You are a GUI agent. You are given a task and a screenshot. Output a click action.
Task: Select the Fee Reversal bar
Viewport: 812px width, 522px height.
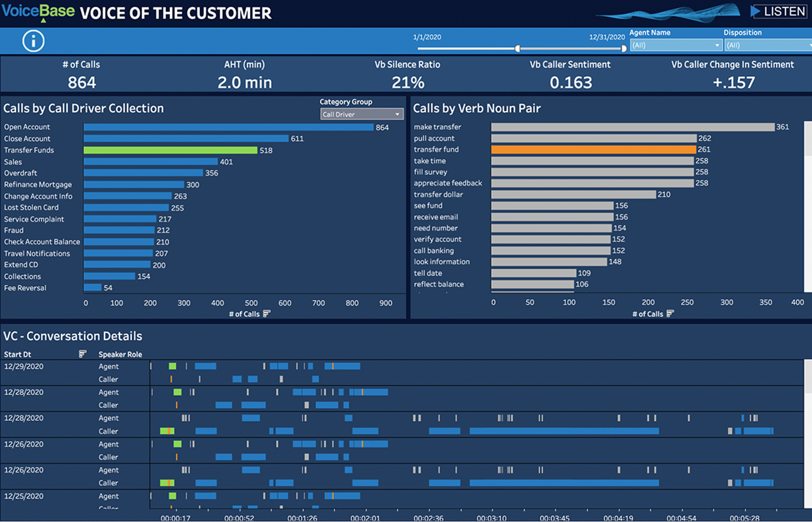point(93,288)
